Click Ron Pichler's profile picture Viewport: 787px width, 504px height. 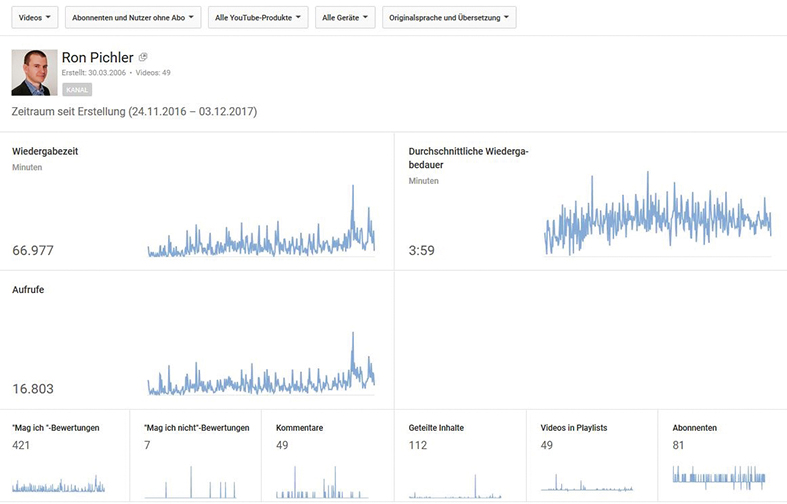pyautogui.click(x=33, y=72)
